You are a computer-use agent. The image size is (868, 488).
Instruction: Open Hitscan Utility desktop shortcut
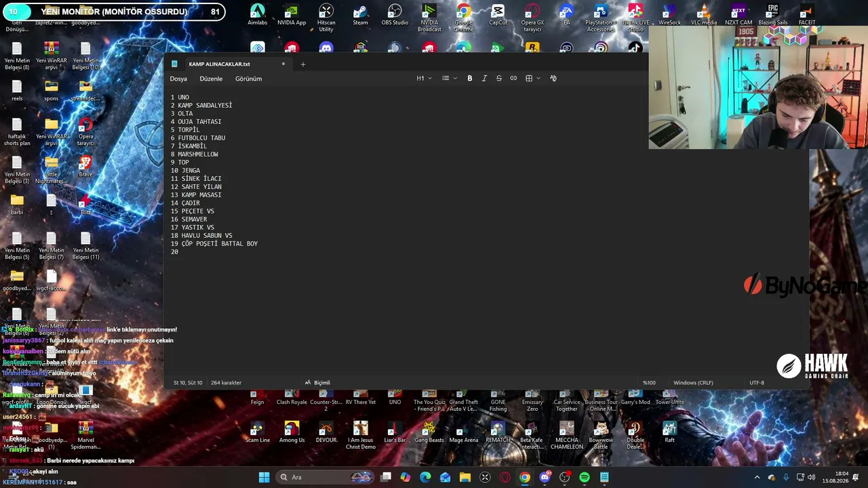point(326,18)
